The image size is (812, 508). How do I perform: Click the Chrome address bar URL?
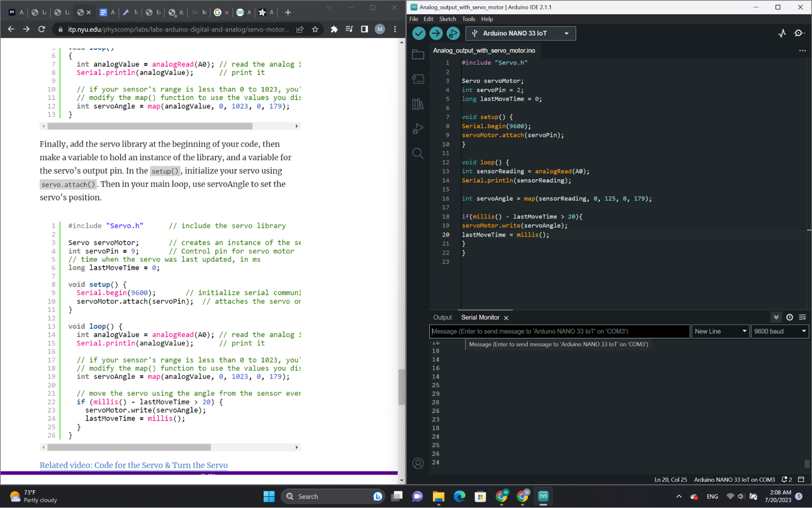tap(178, 29)
